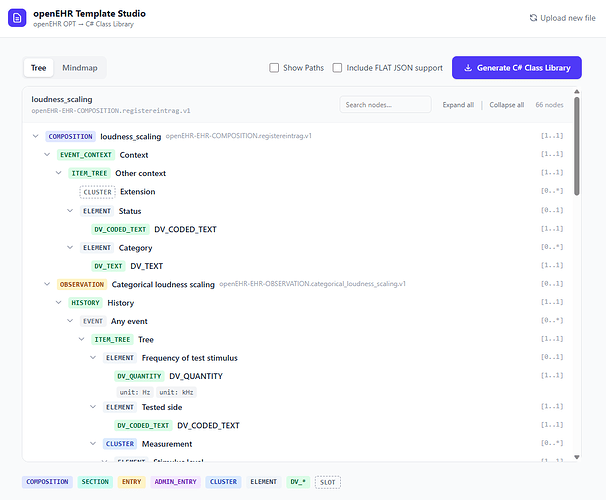Image resolution: width=606 pixels, height=500 pixels.
Task: Collapse the Context EVENT_CONTEXT node
Action: (47, 155)
